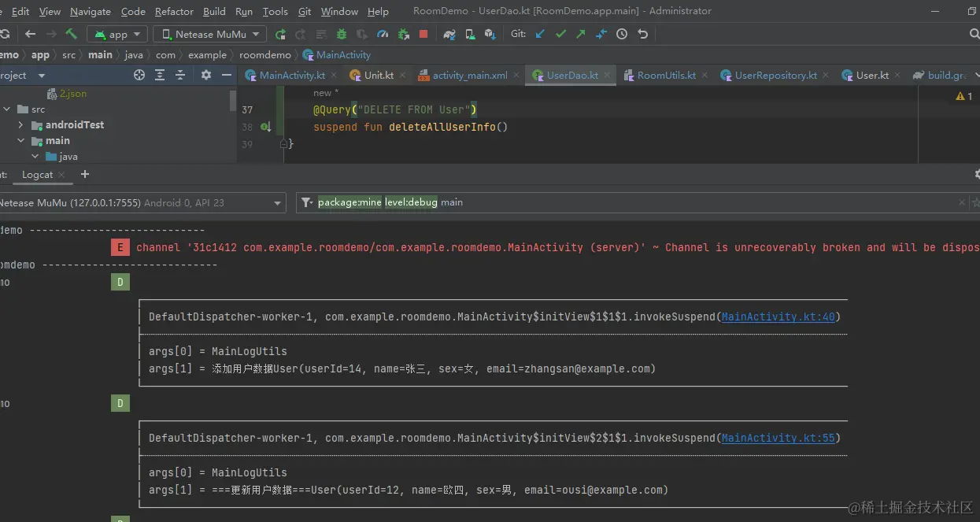980x522 pixels.
Task: Open the app run configuration dropdown
Action: coord(118,34)
